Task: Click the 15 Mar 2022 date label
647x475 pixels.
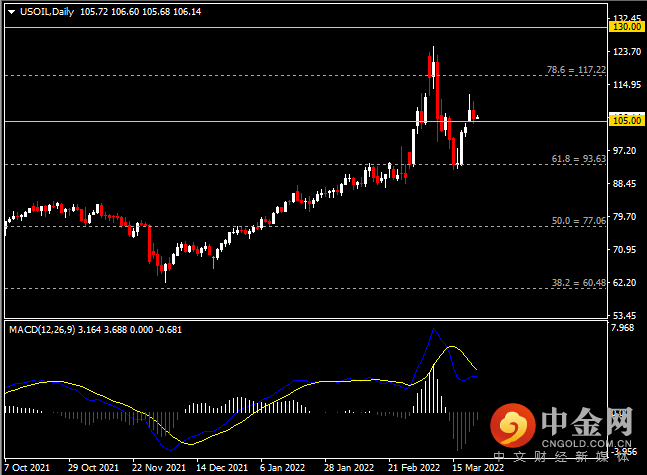Action: coord(478,468)
